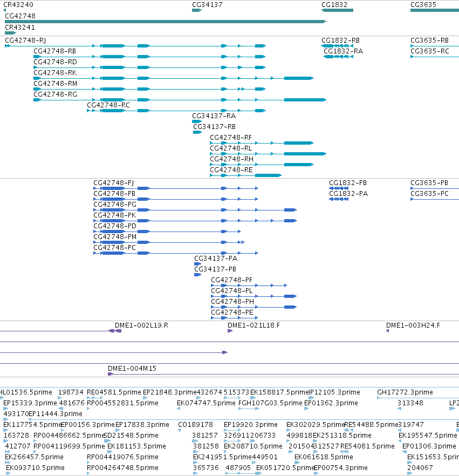Choose the CG42748-RG transcript

(180, 100)
